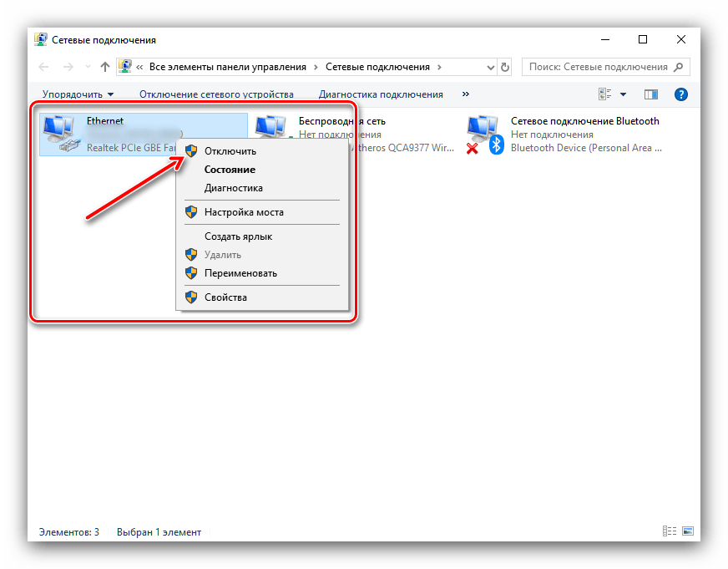Open address bar history dropdown
The height and width of the screenshot is (569, 728).
pos(490,68)
